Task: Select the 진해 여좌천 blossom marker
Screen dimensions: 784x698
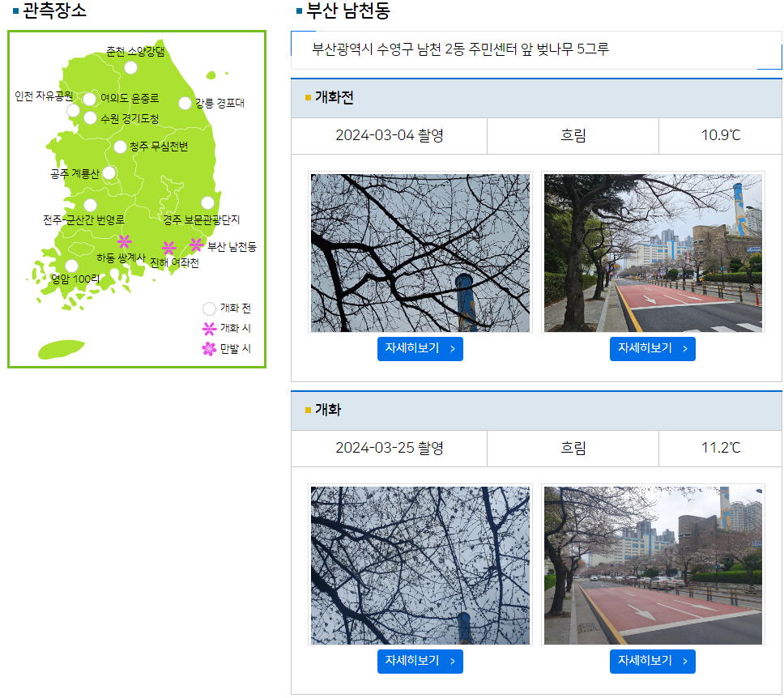Action: (168, 248)
